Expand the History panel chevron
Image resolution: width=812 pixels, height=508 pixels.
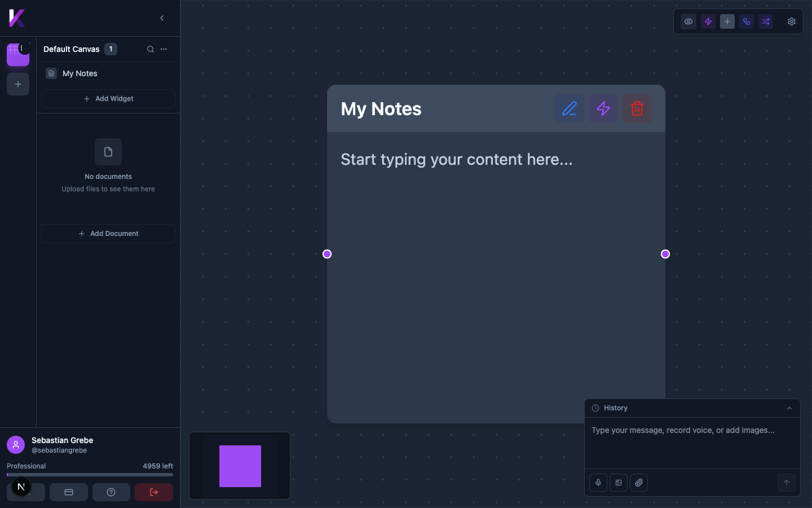pos(789,408)
